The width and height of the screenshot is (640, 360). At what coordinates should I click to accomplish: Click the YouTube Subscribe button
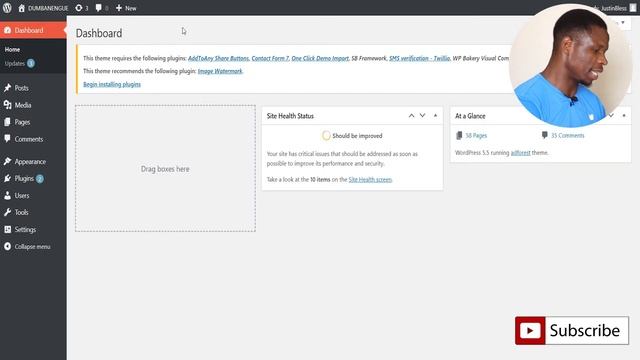coord(571,331)
